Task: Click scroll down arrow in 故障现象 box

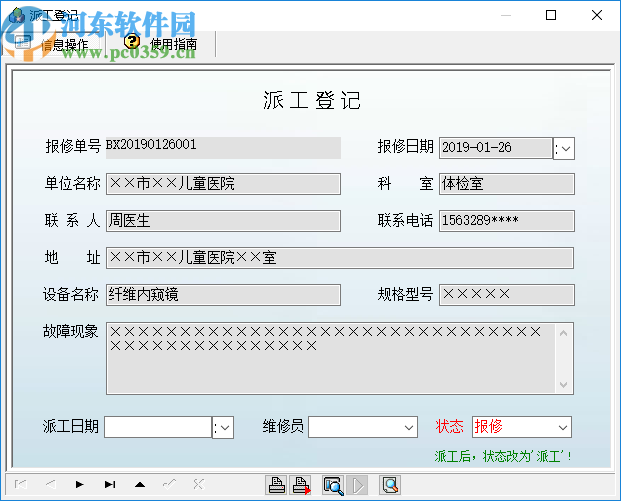Action: 564,385
